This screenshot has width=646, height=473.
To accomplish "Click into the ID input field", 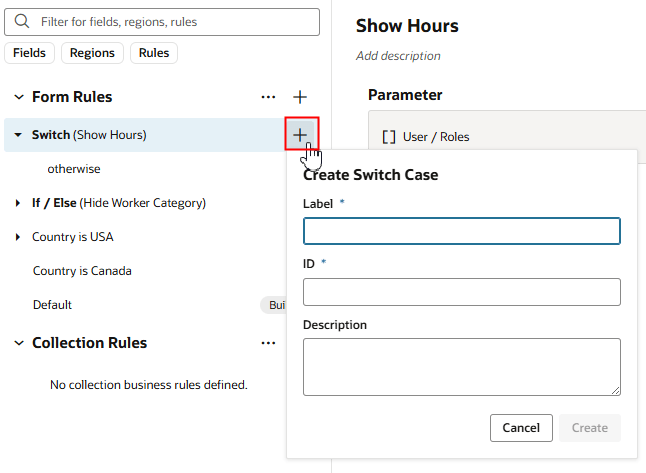I will (x=461, y=292).
